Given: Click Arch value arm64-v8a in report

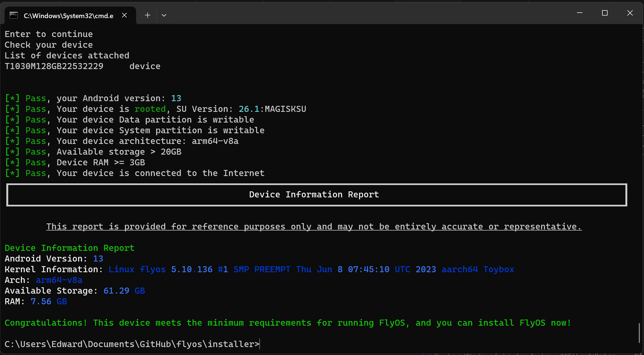Looking at the screenshot, I should point(59,280).
